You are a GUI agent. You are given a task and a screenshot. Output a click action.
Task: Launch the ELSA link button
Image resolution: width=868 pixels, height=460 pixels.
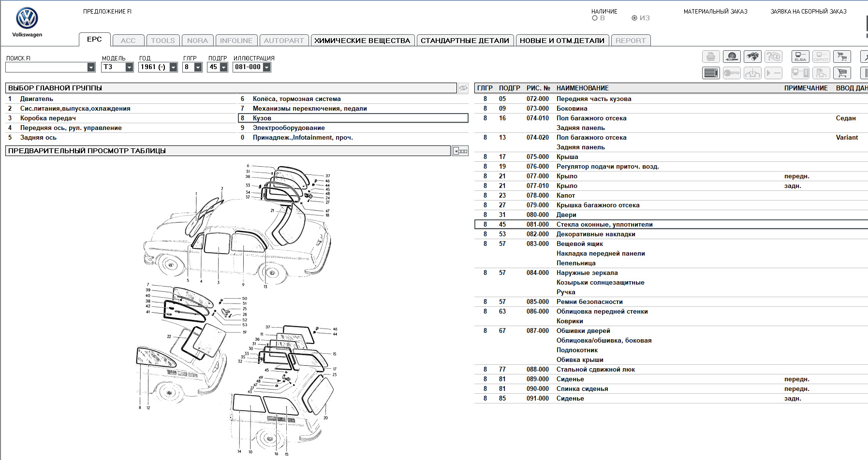pyautogui.click(x=800, y=57)
